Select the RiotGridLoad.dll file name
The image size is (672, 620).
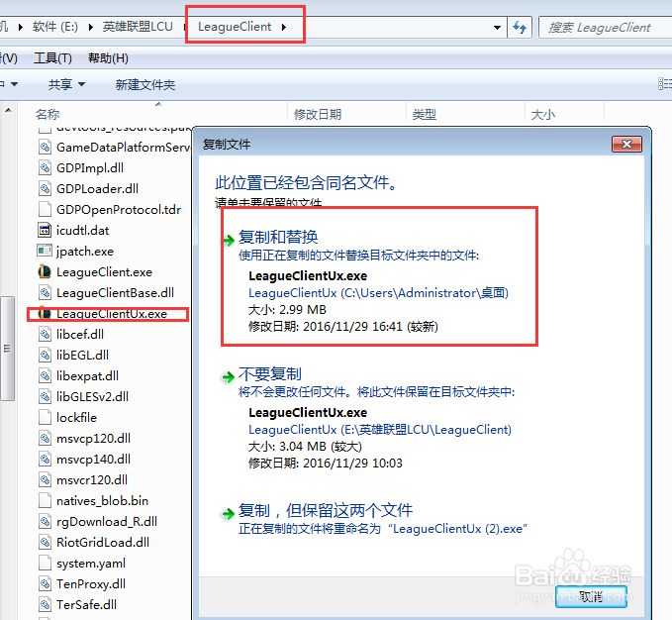click(103, 543)
